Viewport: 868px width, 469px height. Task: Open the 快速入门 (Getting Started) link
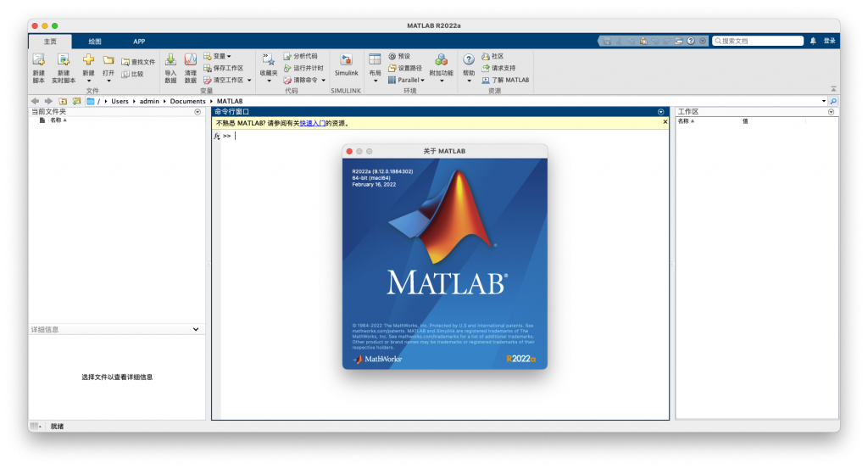[x=312, y=124]
